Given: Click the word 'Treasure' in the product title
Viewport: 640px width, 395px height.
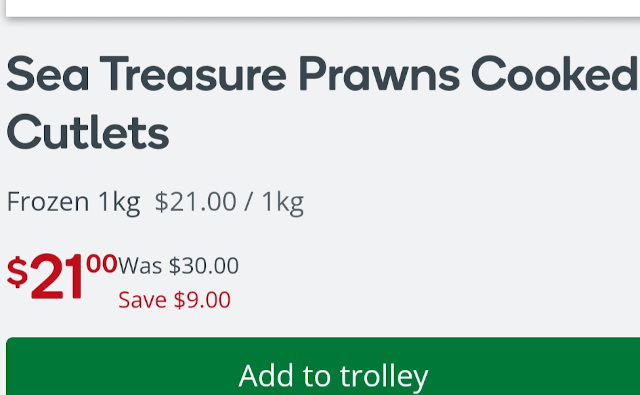Looking at the screenshot, I should 193,74.
